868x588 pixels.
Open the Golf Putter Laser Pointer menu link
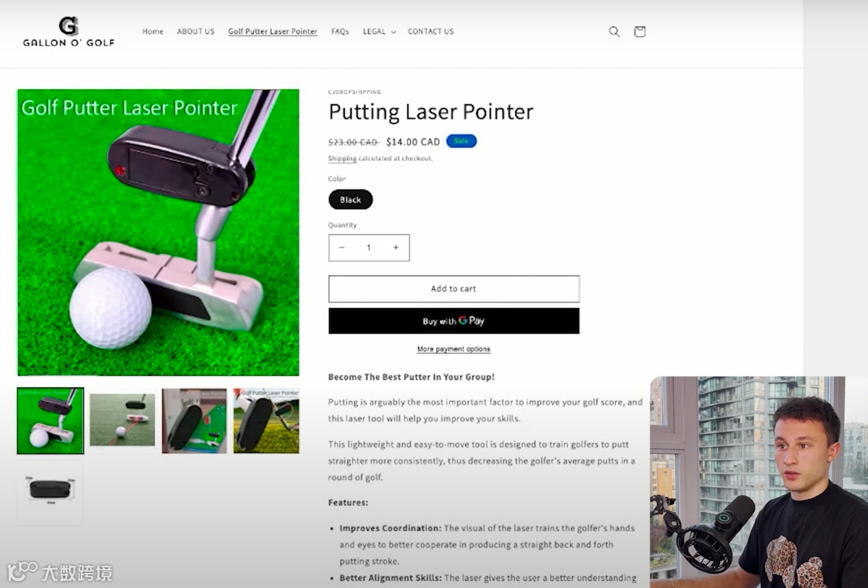273,31
